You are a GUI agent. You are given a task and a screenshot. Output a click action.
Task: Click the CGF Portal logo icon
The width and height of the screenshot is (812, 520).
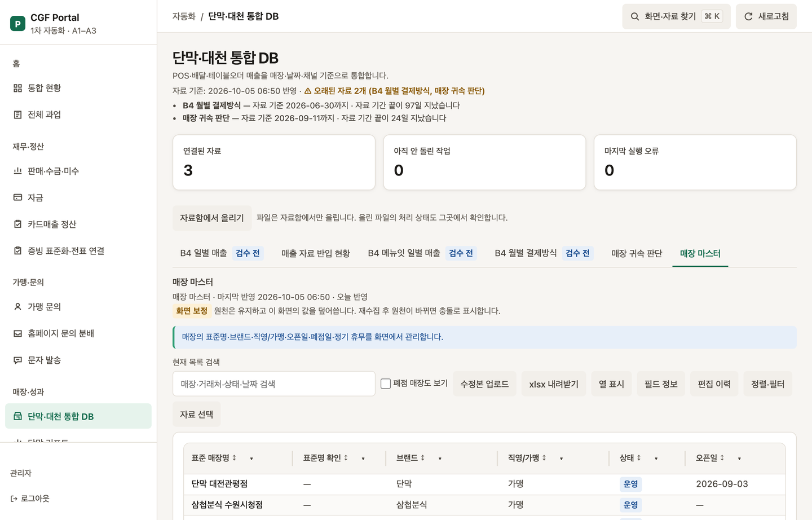[17, 24]
